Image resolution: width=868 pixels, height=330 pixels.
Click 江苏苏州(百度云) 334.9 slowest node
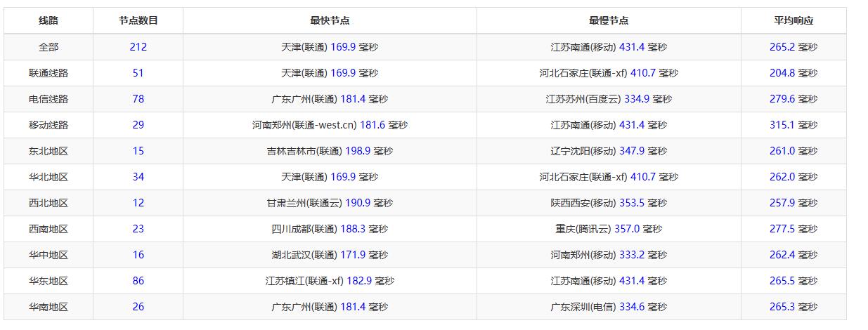609,99
